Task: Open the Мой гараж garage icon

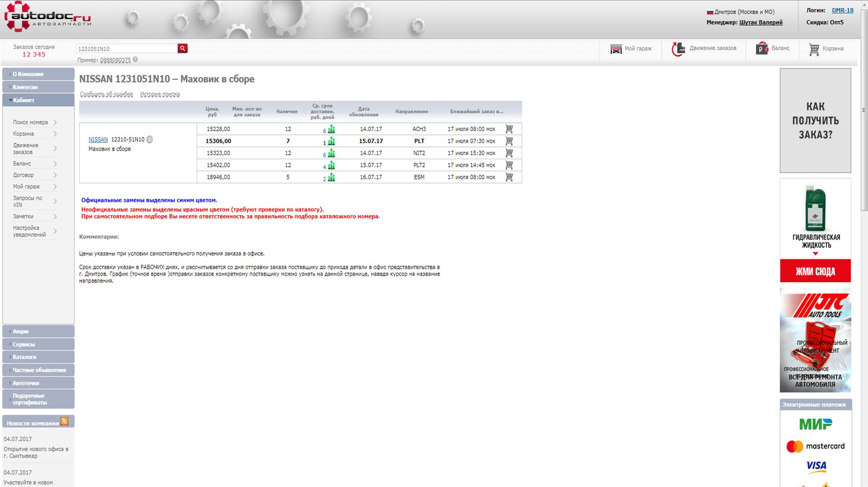Action: point(616,49)
